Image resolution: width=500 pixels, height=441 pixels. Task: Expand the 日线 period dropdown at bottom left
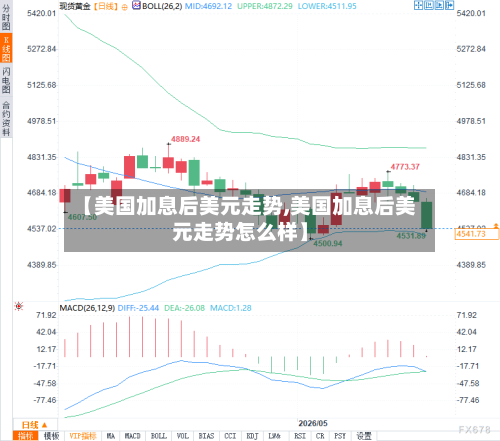[35, 425]
